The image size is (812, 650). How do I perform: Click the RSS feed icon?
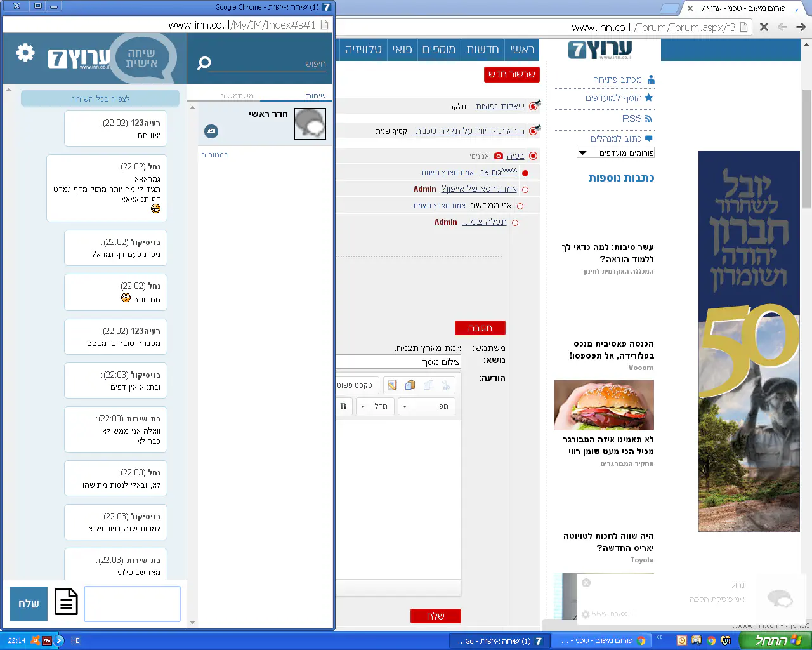[648, 119]
